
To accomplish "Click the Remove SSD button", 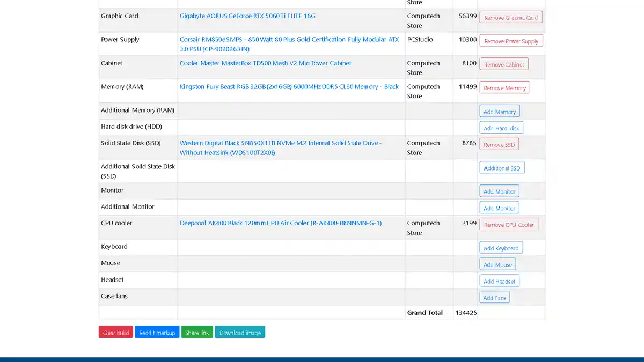I will tap(499, 144).
